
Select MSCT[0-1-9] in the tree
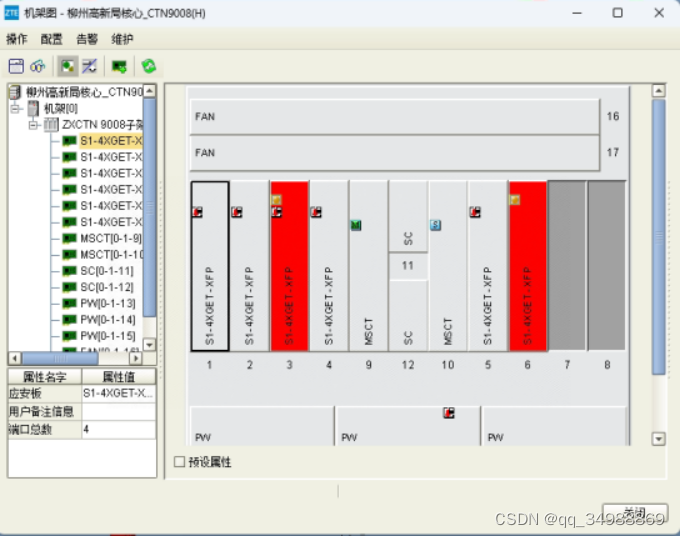tap(111, 238)
